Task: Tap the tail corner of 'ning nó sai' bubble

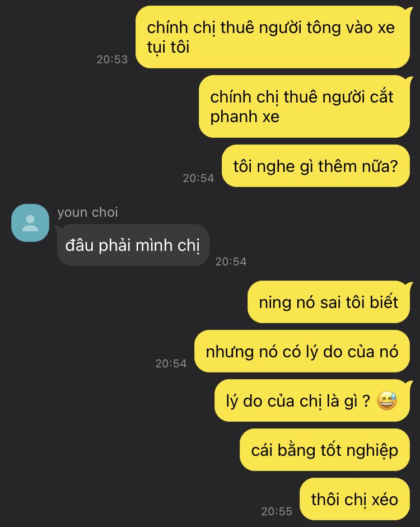Action: click(408, 285)
